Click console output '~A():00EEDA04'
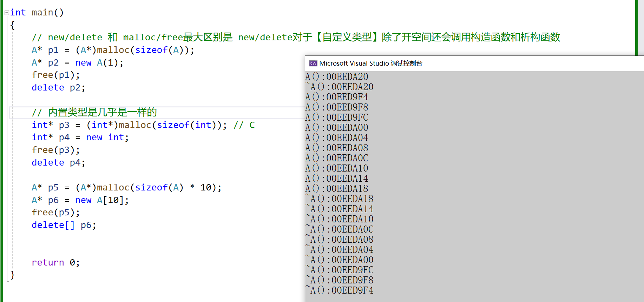This screenshot has width=644, height=302. (x=339, y=250)
